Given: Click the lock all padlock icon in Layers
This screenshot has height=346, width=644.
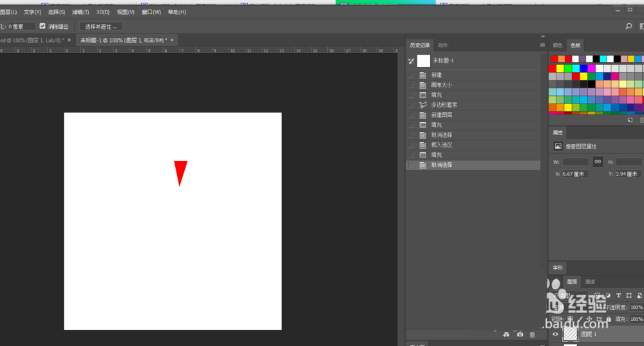Looking at the screenshot, I should pyautogui.click(x=609, y=319).
